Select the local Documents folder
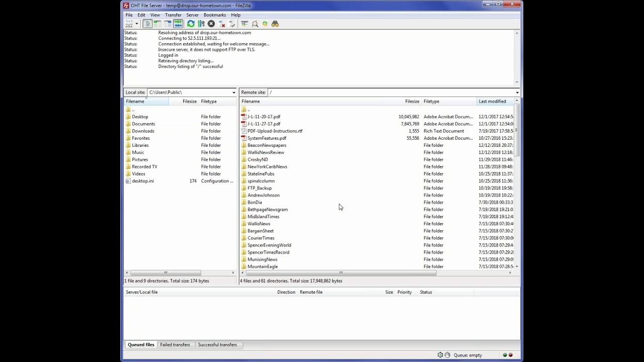This screenshot has width=644, height=362. point(143,124)
